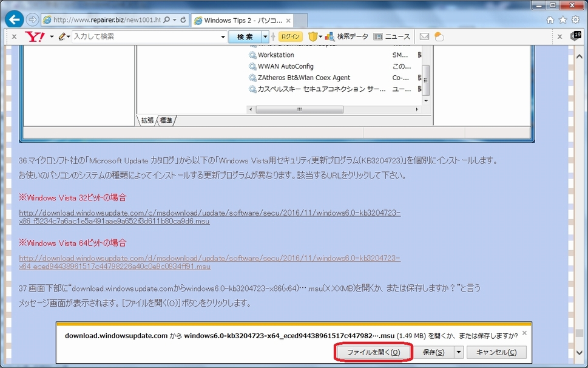Screen dimensions: 588x368
Task: Click the .msu filename in the download bar
Action: (289, 336)
